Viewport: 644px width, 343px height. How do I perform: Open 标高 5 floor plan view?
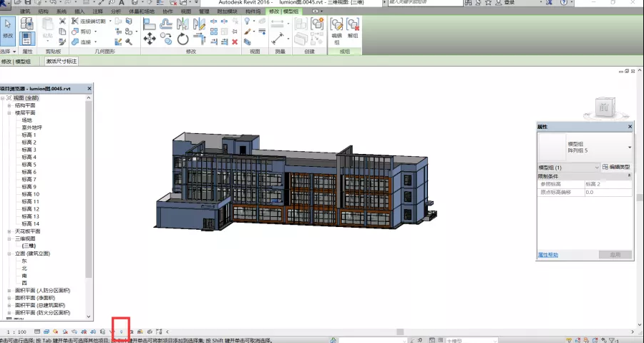[x=29, y=165]
